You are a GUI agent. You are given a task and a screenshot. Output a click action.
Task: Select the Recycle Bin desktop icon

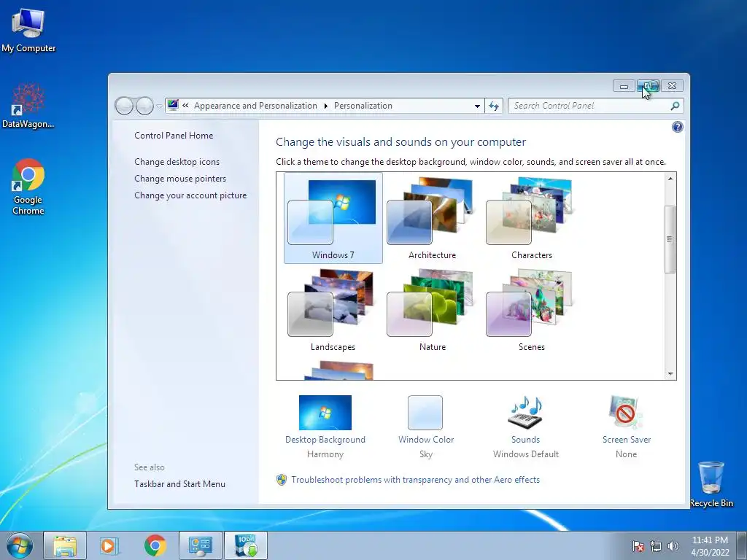point(711,484)
